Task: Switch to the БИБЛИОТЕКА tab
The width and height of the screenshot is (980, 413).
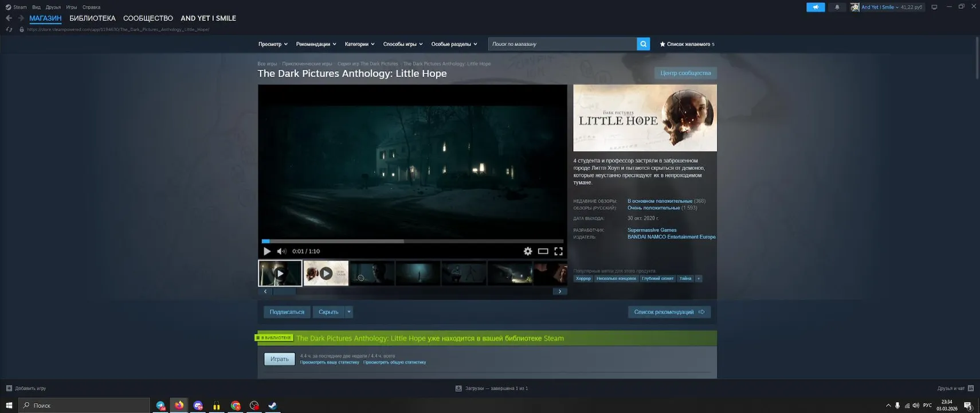Action: point(92,18)
